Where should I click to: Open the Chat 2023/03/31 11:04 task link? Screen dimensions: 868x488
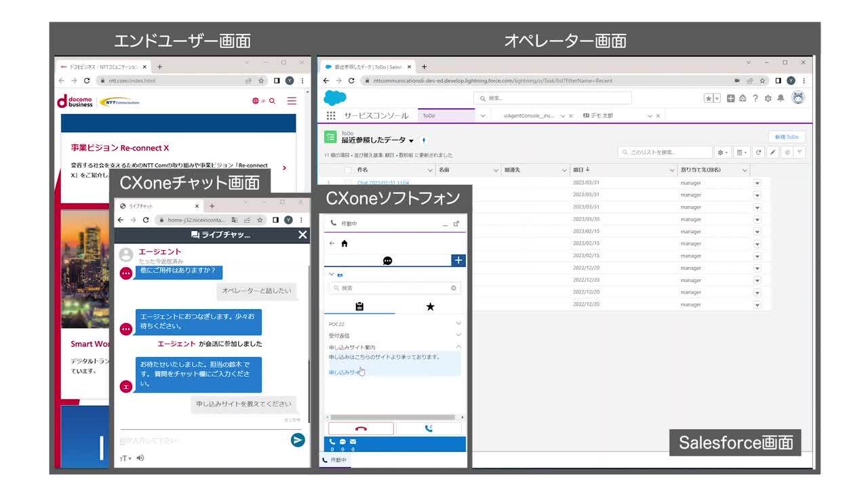pyautogui.click(x=383, y=183)
